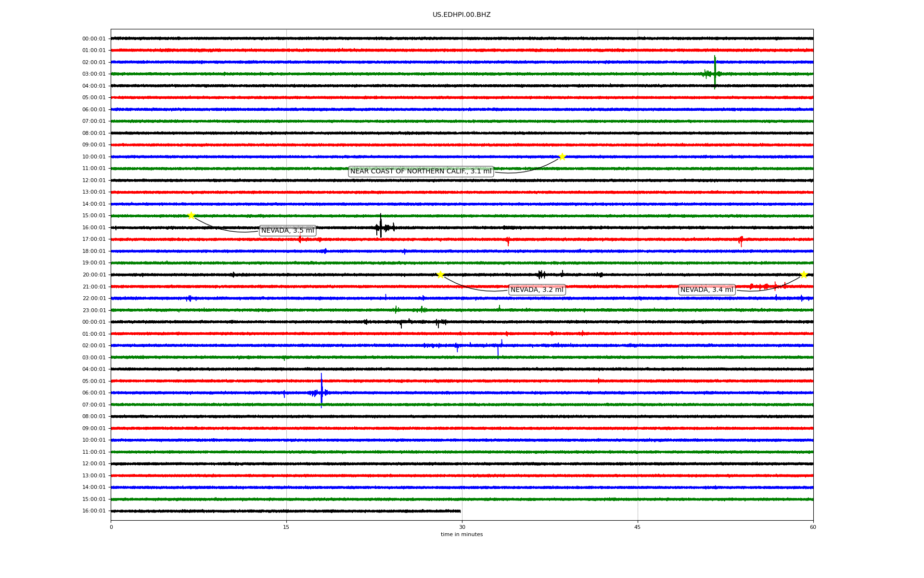
Task: Click the first 00:00:01 row label at the top
Action: click(94, 39)
